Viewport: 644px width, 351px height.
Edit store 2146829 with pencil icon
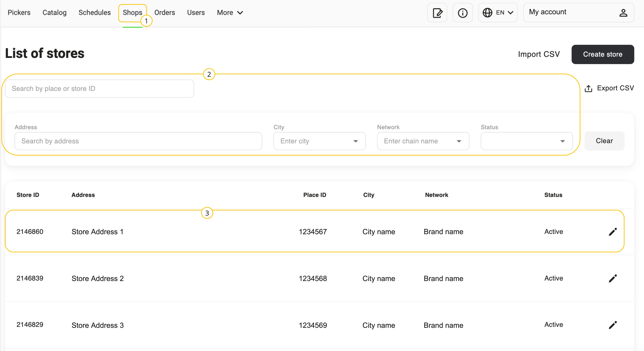(x=613, y=325)
